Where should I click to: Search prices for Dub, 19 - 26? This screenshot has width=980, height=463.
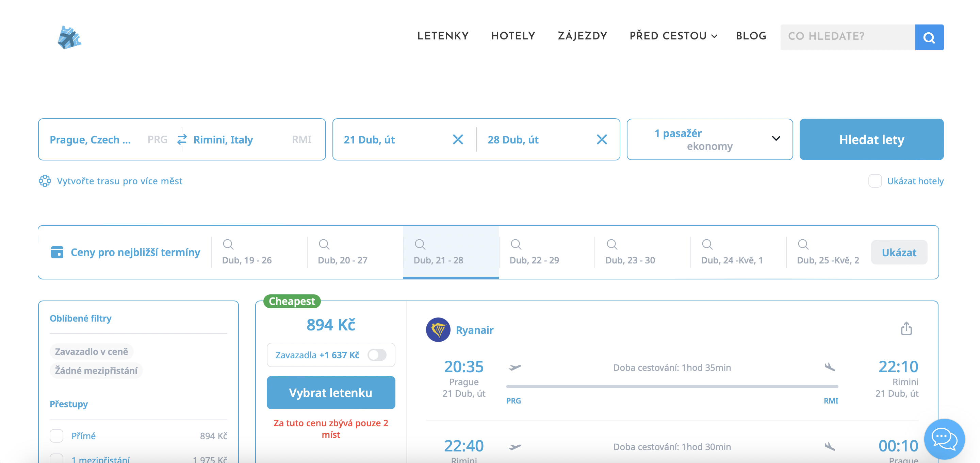247,252
